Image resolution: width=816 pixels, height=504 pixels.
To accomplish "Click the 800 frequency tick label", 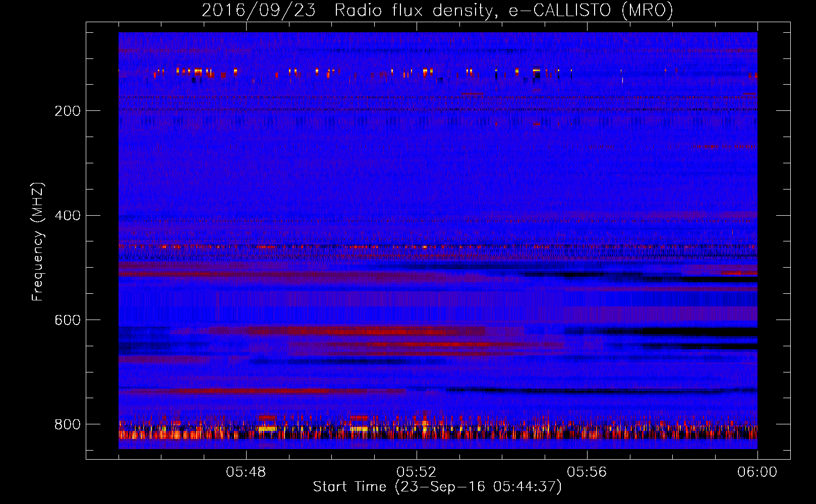I will tap(68, 424).
